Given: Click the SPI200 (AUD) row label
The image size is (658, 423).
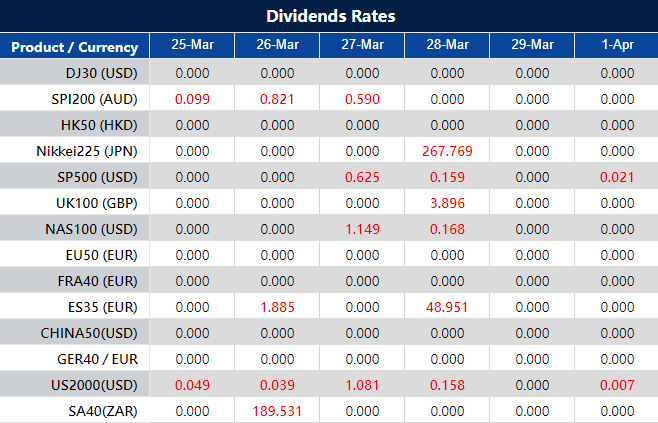Looking at the screenshot, I should point(94,99).
